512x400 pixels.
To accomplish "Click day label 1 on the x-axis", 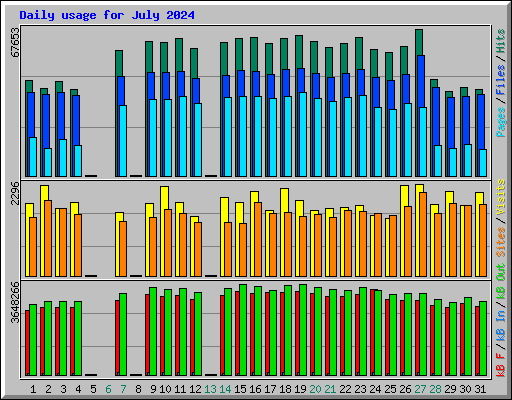I will point(33,389).
